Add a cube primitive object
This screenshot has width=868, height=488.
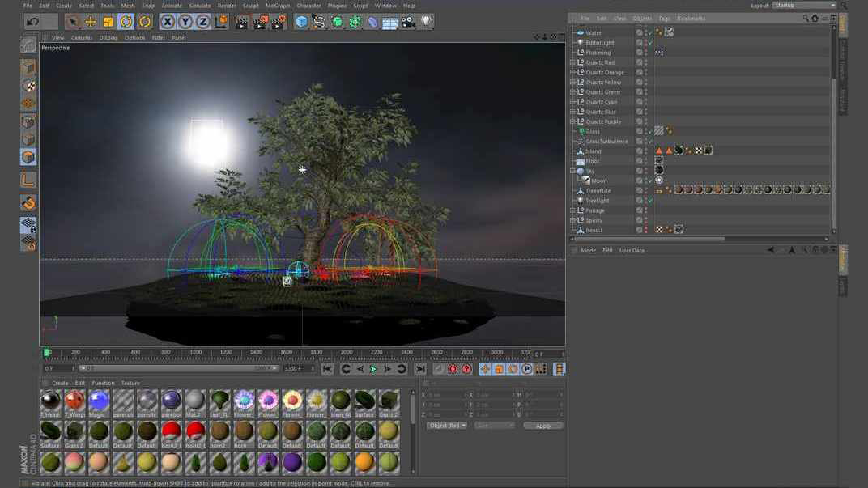point(302,22)
